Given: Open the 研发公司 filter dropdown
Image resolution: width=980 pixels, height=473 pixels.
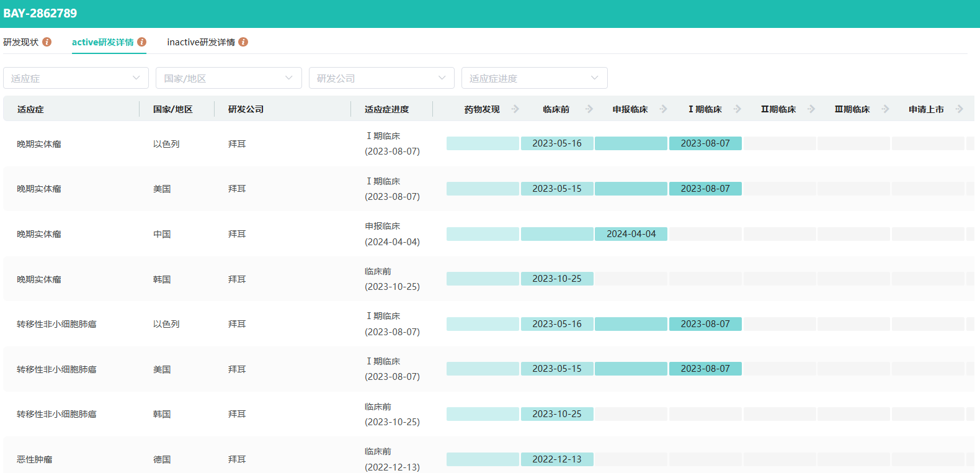Looking at the screenshot, I should coord(381,78).
